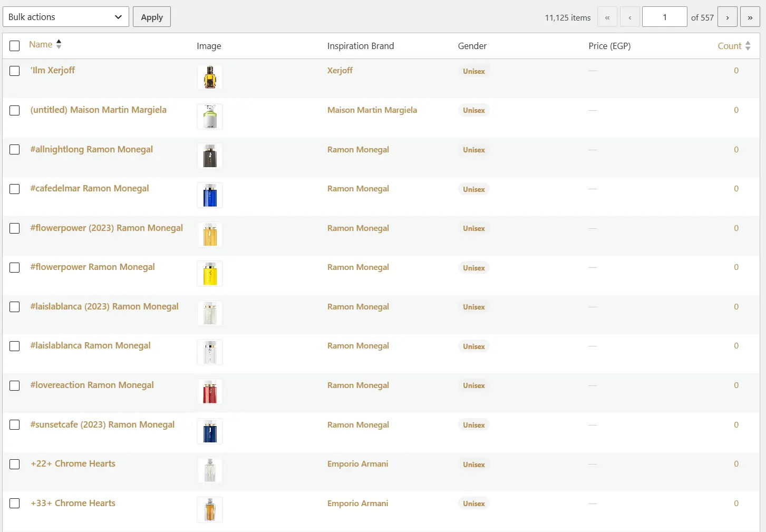Open #allnightlong Ramon Monegal item
The width and height of the screenshot is (766, 532).
[92, 149]
